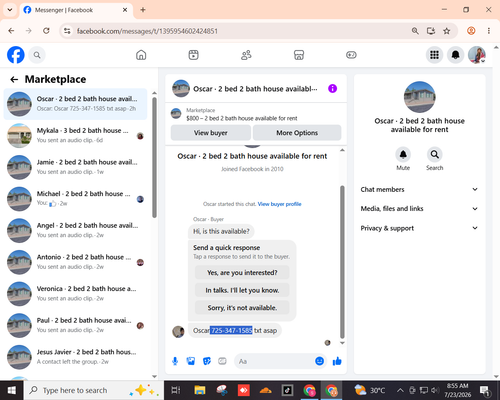Image resolution: width=500 pixels, height=400 pixels.
Task: Mute the conversation with bell icon
Action: click(x=403, y=155)
